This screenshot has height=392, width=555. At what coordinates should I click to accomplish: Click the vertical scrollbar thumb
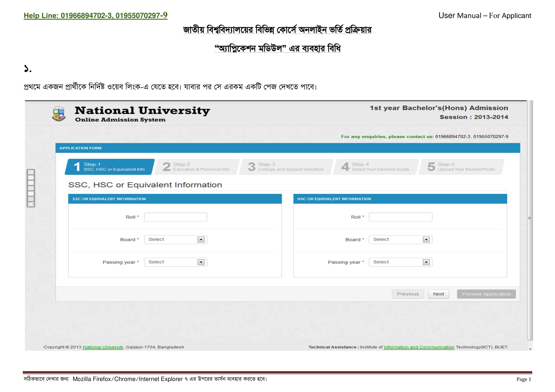click(x=530, y=220)
